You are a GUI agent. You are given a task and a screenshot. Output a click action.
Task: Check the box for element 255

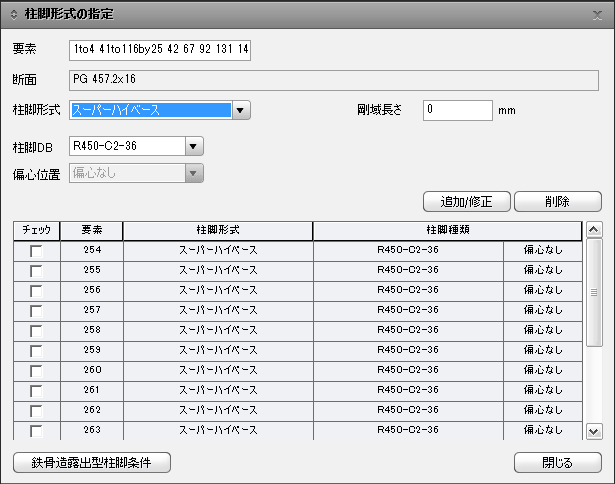36,271
